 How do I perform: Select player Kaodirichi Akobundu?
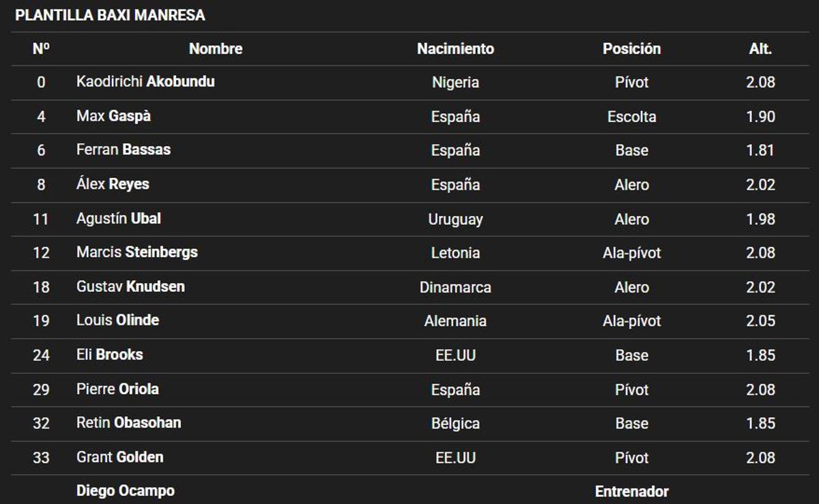coord(145,82)
